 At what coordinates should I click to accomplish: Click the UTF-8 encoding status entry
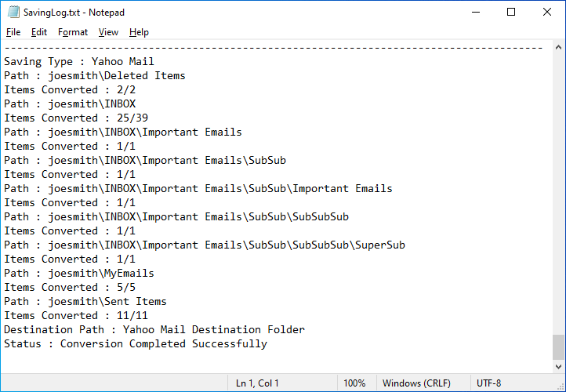point(488,383)
